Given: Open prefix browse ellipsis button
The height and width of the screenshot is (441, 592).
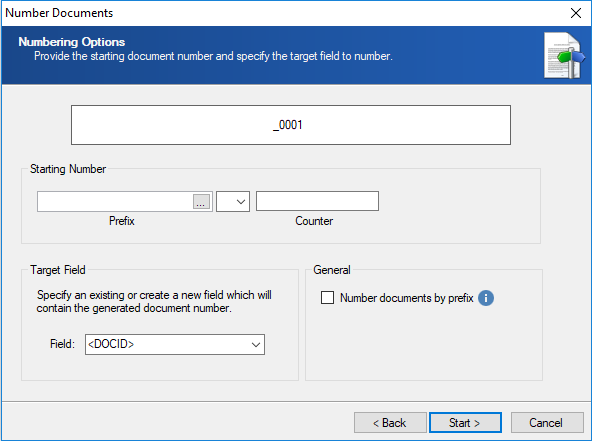Looking at the screenshot, I should (201, 201).
